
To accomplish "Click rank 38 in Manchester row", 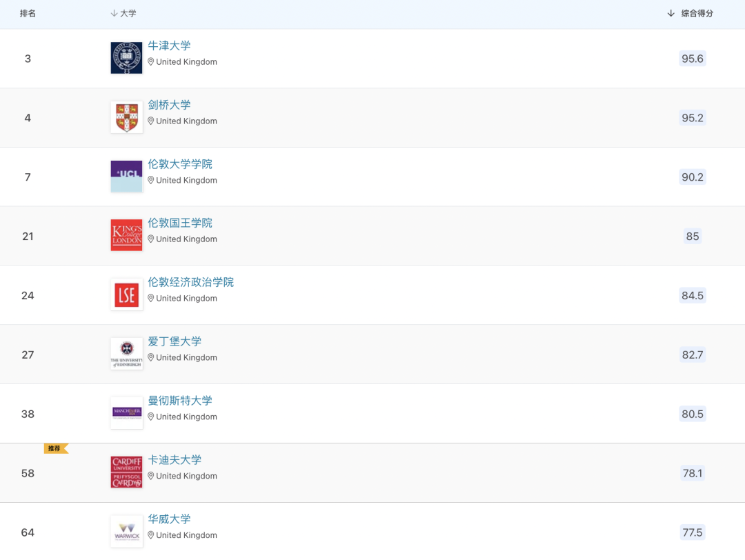I will 28,414.
